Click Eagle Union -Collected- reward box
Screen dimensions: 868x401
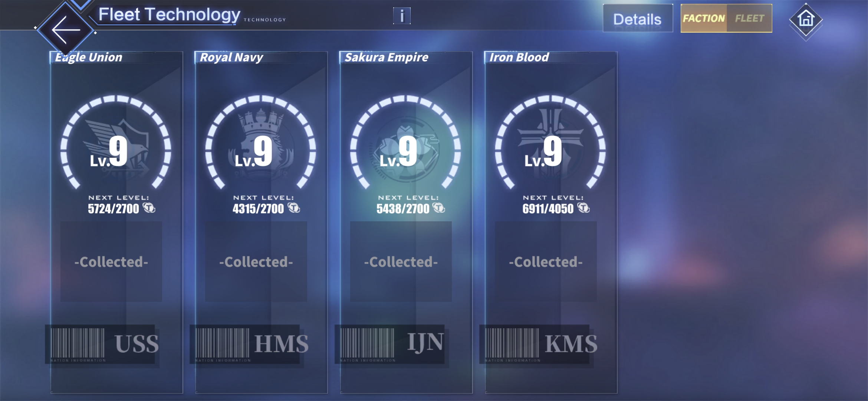point(111,262)
